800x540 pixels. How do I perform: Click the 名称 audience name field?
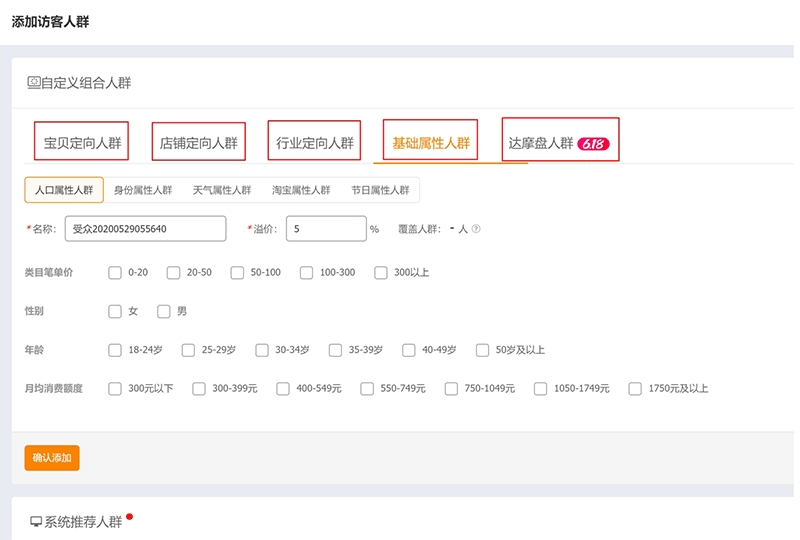(x=145, y=229)
